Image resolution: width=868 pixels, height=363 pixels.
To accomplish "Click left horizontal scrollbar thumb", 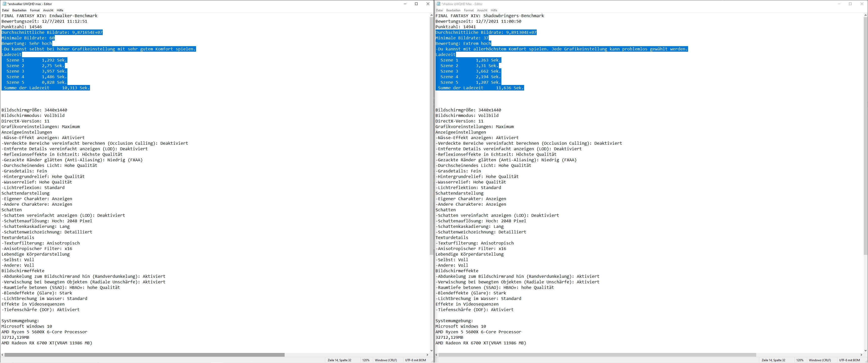I will [144, 355].
